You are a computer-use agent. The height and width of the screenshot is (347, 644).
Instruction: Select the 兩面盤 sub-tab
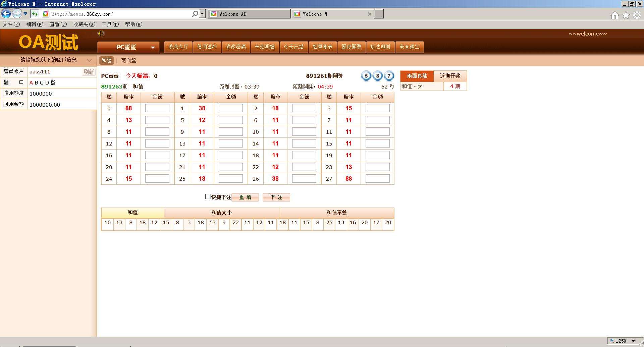[128, 60]
